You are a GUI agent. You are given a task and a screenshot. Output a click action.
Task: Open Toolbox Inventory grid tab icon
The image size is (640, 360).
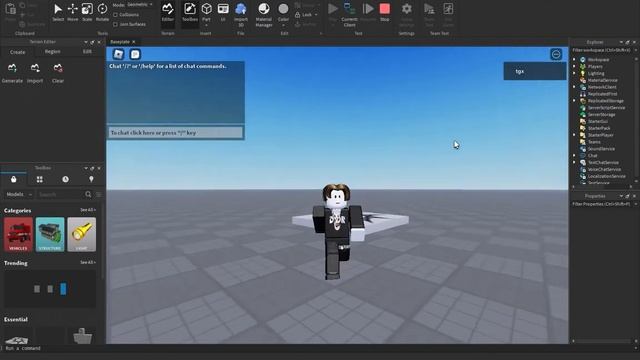pos(40,179)
